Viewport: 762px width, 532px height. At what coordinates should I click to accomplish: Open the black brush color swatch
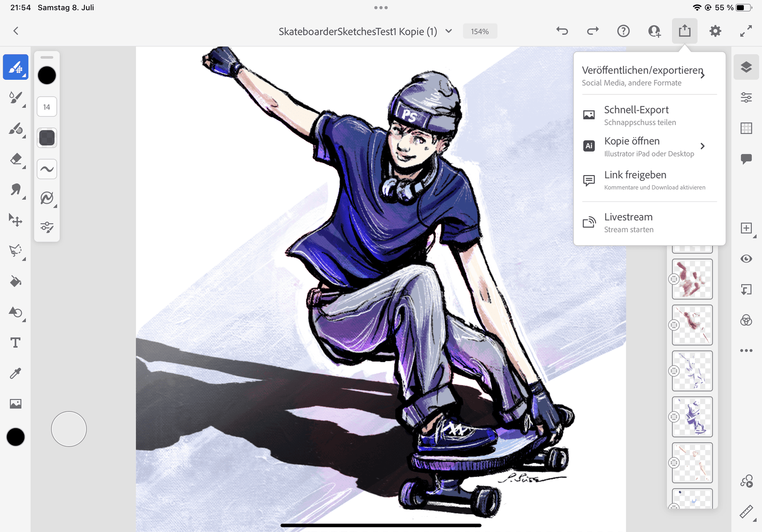(x=47, y=75)
